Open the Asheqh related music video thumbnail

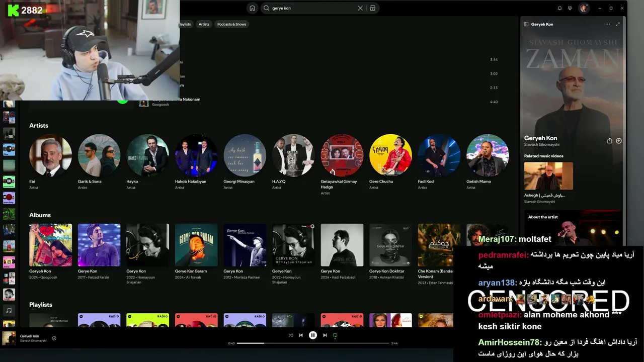pos(548,175)
